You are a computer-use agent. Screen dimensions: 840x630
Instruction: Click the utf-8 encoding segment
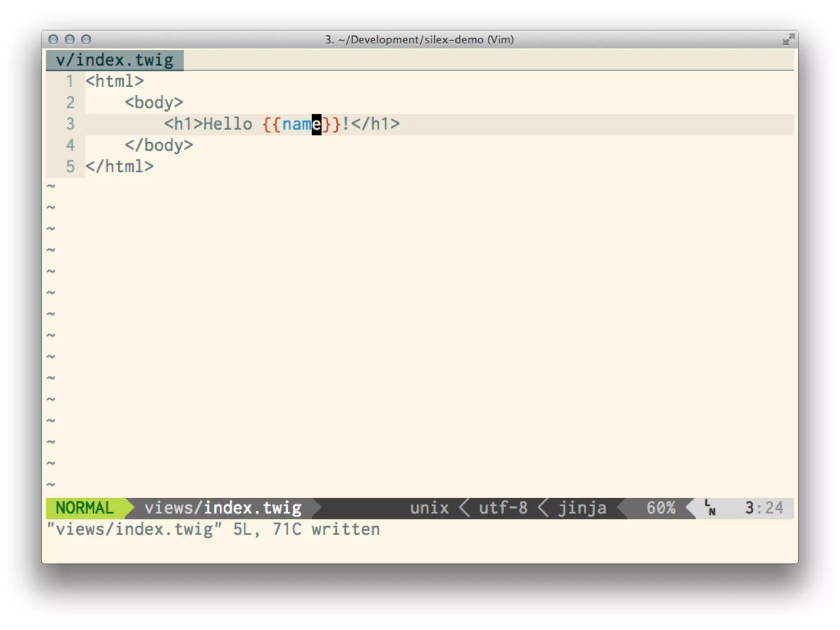click(503, 508)
